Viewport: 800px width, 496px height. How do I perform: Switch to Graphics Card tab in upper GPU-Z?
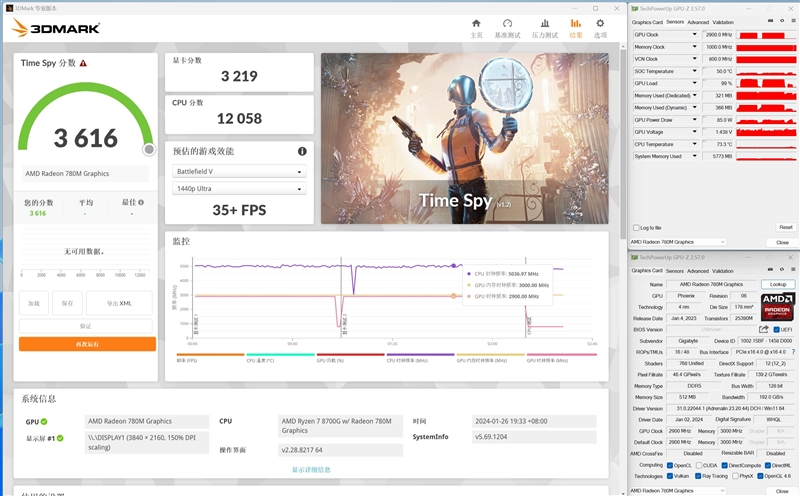point(647,22)
